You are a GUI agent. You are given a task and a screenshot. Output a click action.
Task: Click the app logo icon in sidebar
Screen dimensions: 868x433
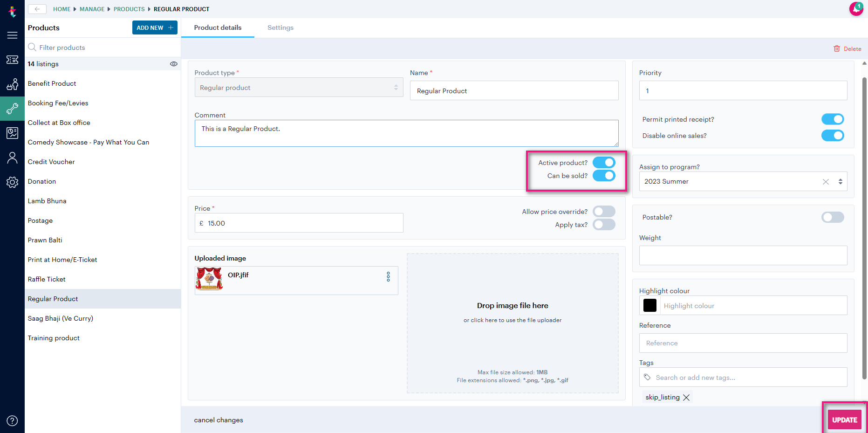(13, 11)
